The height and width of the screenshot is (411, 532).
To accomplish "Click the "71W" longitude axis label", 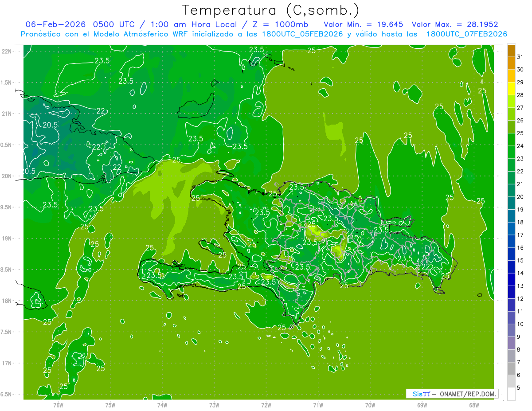I will tap(318, 405).
